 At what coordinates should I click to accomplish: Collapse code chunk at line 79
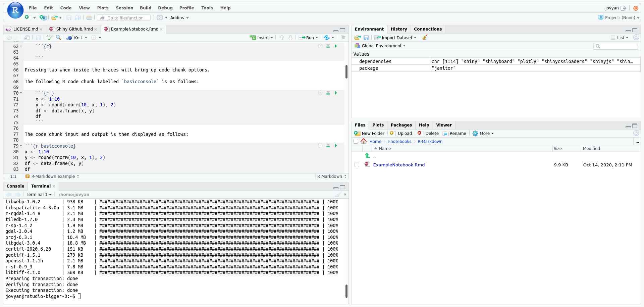coord(21,146)
